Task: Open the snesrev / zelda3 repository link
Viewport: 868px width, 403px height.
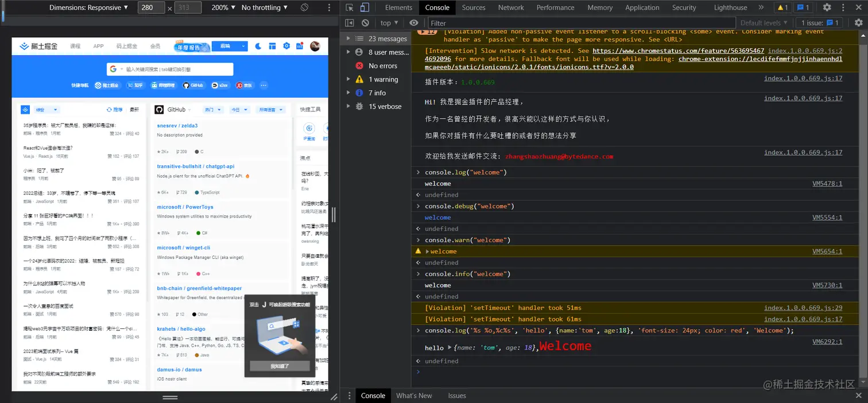Action: (177, 126)
